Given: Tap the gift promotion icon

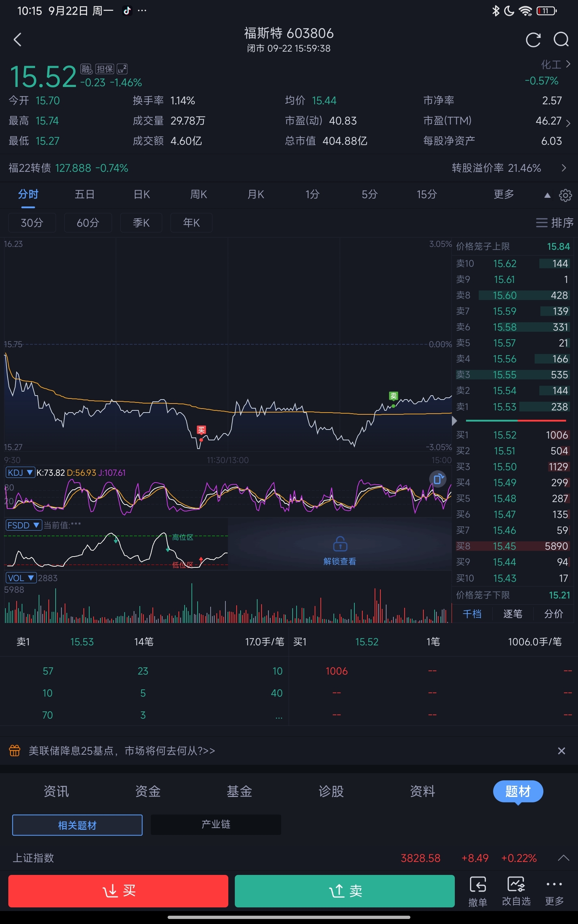Looking at the screenshot, I should click(x=14, y=750).
